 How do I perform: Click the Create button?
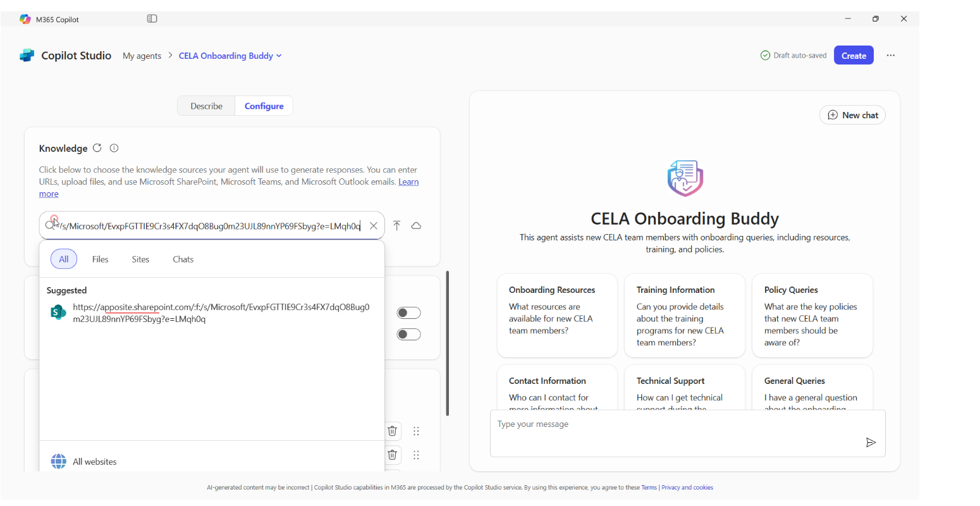(854, 56)
